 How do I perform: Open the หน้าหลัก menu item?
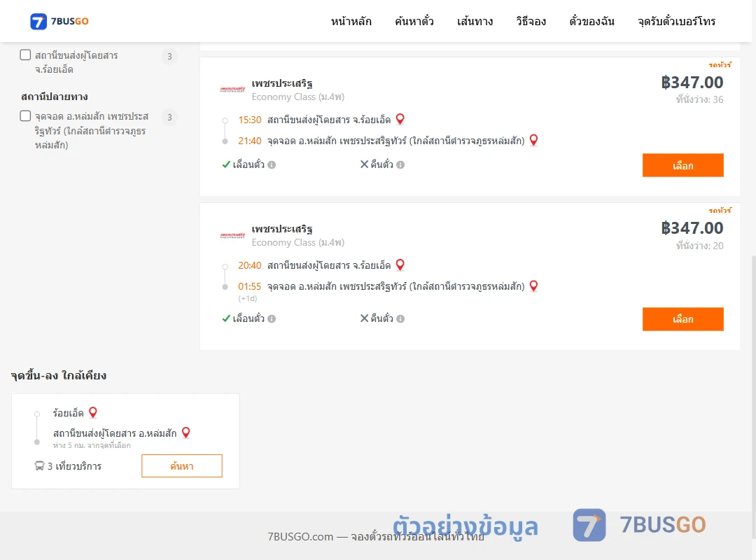351,21
